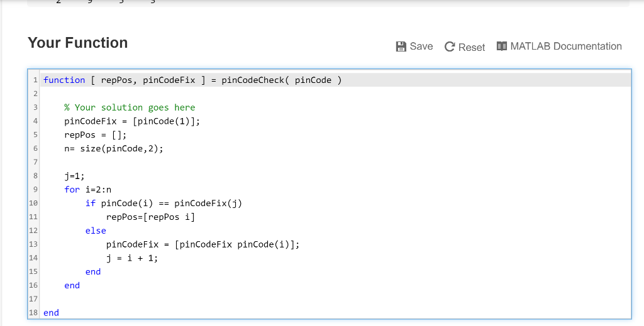Click line 'pinCodeFix = [pinCodeFix pinCode(i)];'
The width and height of the screenshot is (644, 326).
pyautogui.click(x=203, y=244)
